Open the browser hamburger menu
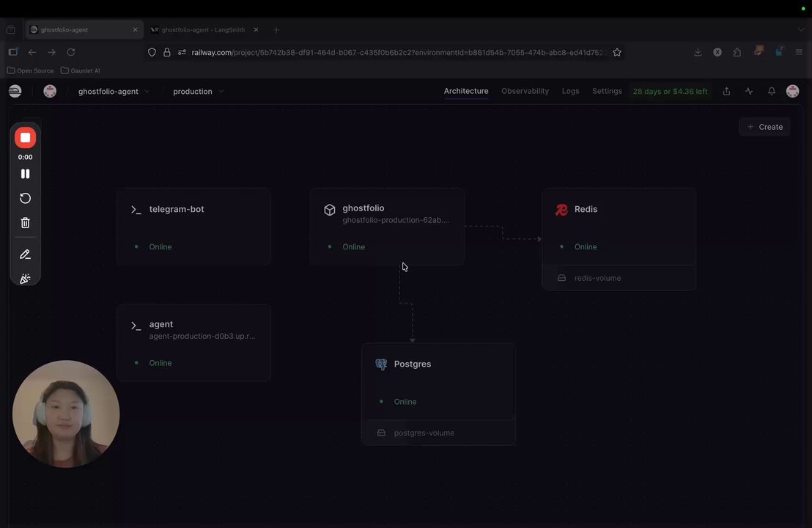The image size is (812, 528). [x=799, y=52]
